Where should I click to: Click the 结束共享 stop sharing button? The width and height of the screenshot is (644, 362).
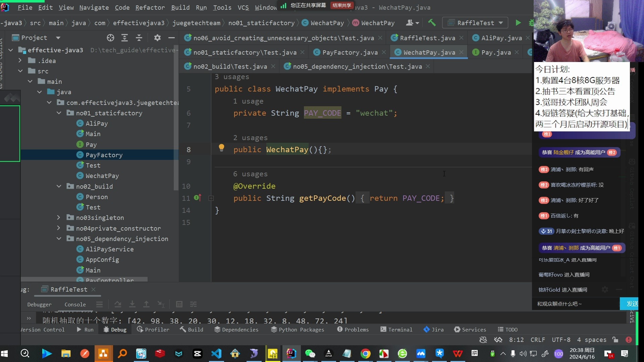pyautogui.click(x=342, y=5)
